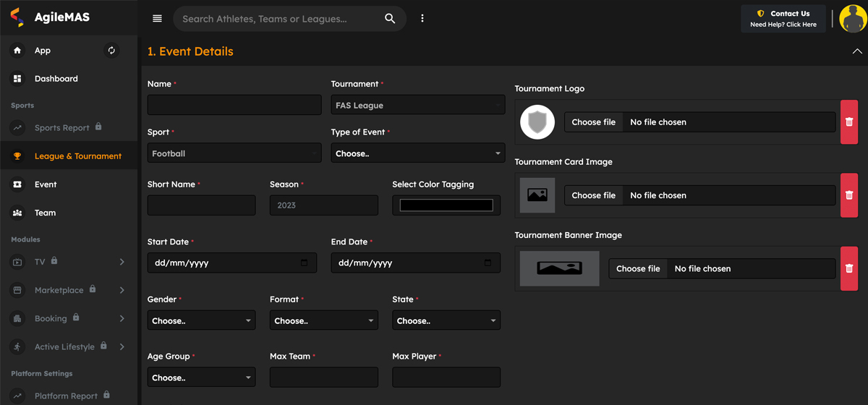Viewport: 868px width, 405px height.
Task: Collapse the Event Details section
Action: point(857,51)
